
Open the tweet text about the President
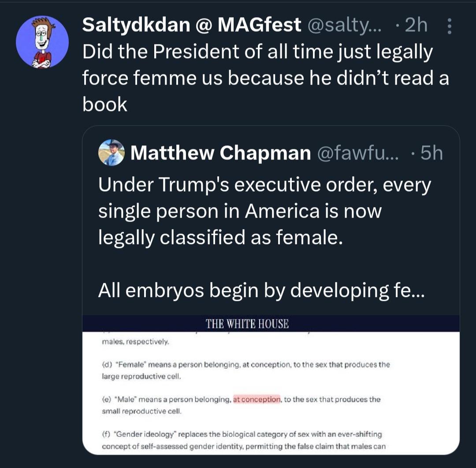265,78
